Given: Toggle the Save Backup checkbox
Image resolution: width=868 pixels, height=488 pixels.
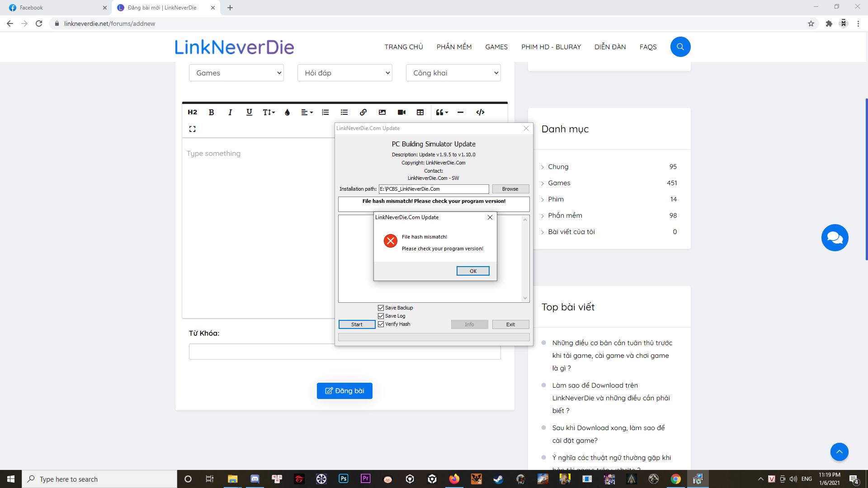Looking at the screenshot, I should coord(381,308).
